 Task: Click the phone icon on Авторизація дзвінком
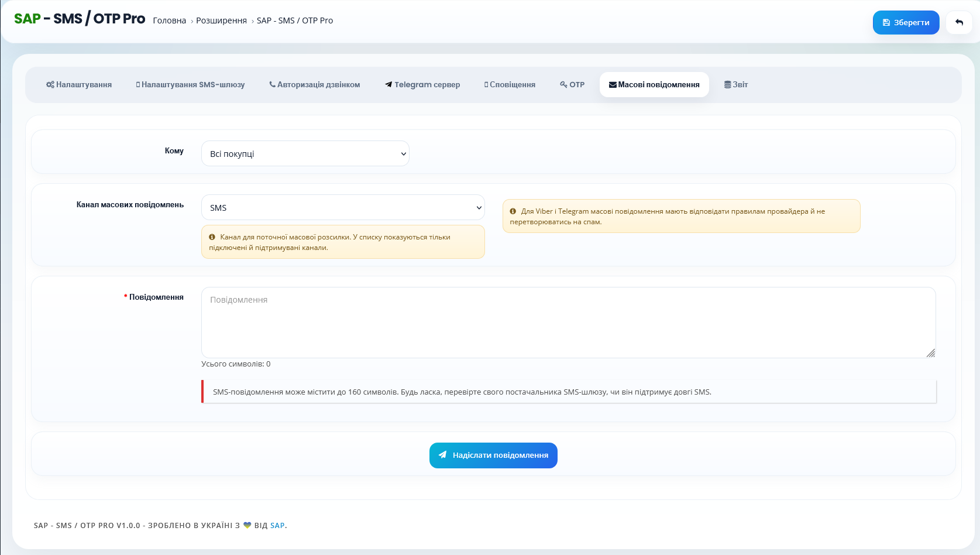point(272,84)
